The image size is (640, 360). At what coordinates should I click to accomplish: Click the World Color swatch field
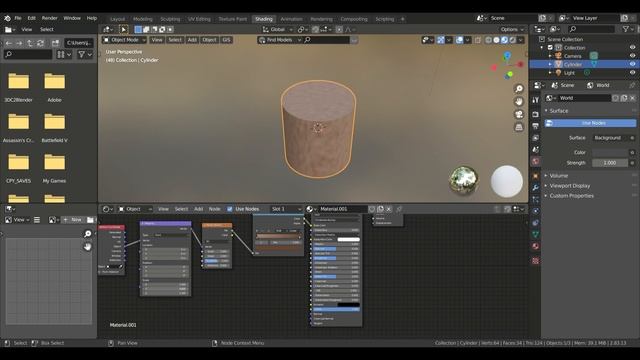[x=610, y=152]
